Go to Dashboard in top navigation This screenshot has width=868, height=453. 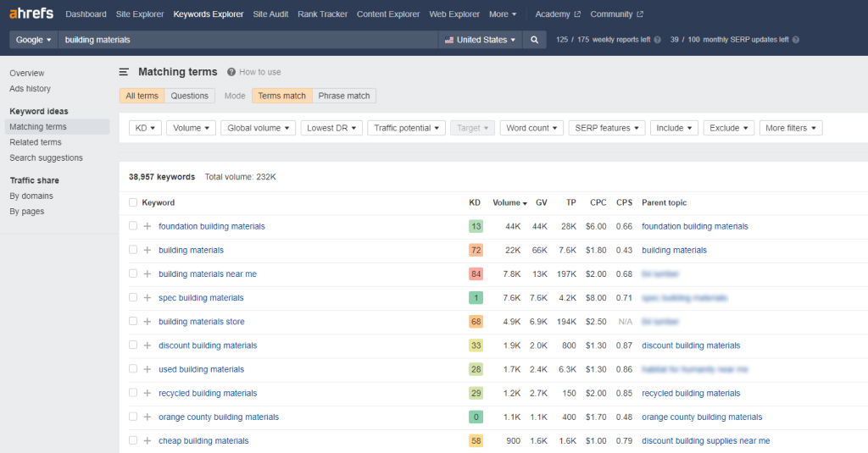pyautogui.click(x=86, y=14)
